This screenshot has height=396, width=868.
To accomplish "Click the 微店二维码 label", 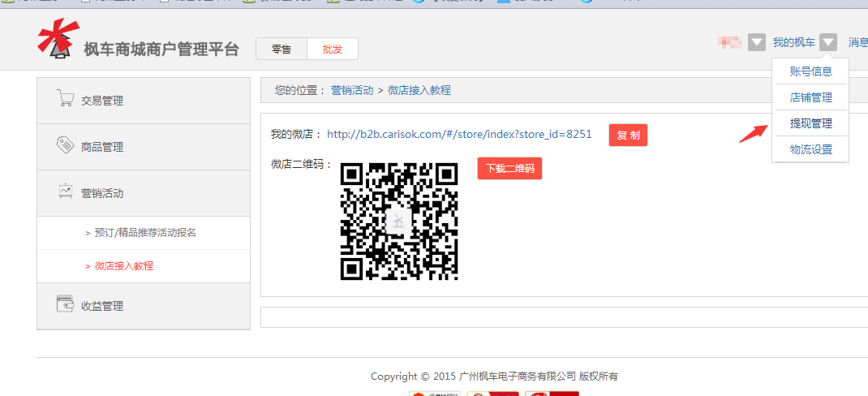I will [x=301, y=164].
